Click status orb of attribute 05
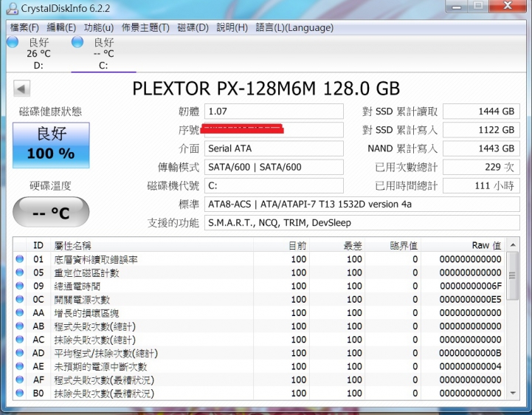532x415 pixels. tap(20, 272)
